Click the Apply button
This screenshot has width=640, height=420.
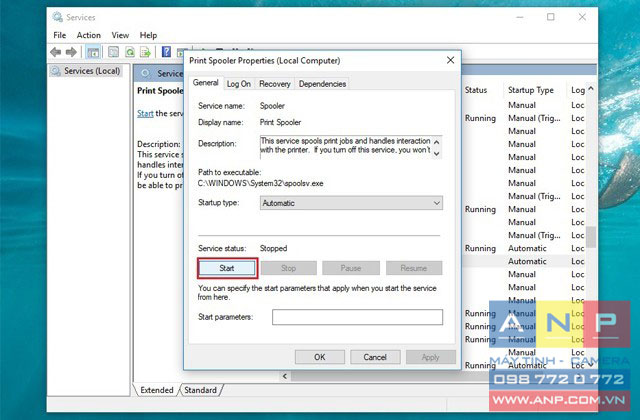[431, 357]
